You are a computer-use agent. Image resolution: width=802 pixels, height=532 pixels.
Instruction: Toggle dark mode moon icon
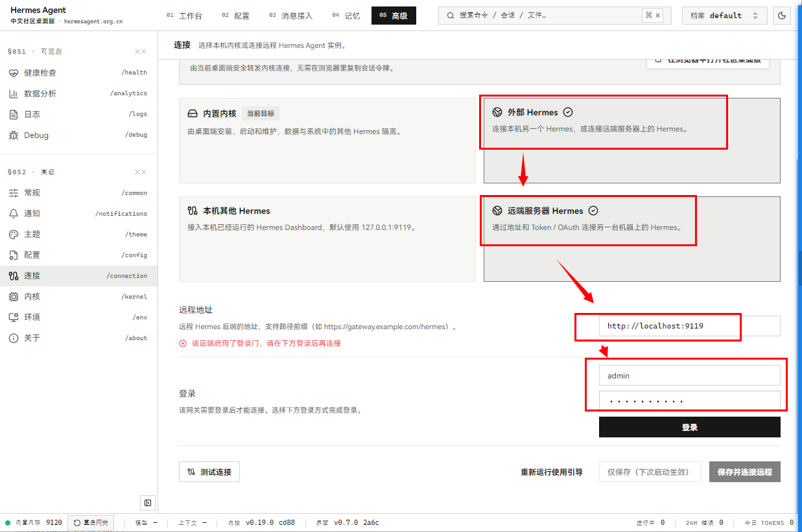(782, 16)
